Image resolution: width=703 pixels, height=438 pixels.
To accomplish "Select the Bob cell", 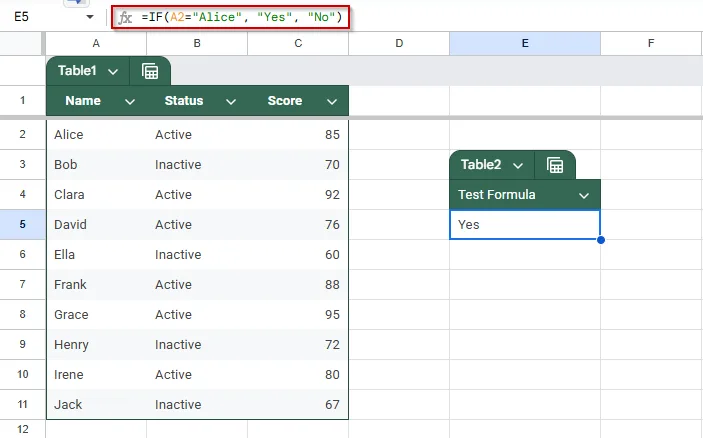I will tap(96, 165).
